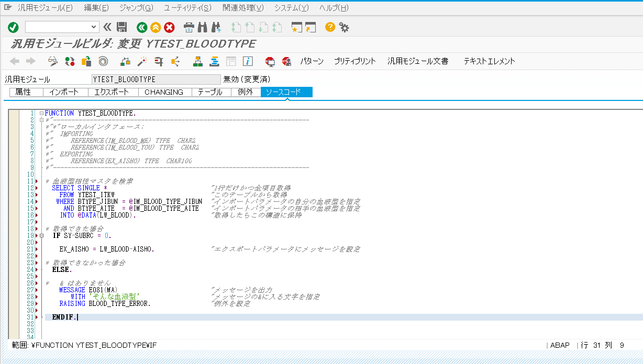
Task: Click the Where-Used List icon
Action: click(175, 61)
